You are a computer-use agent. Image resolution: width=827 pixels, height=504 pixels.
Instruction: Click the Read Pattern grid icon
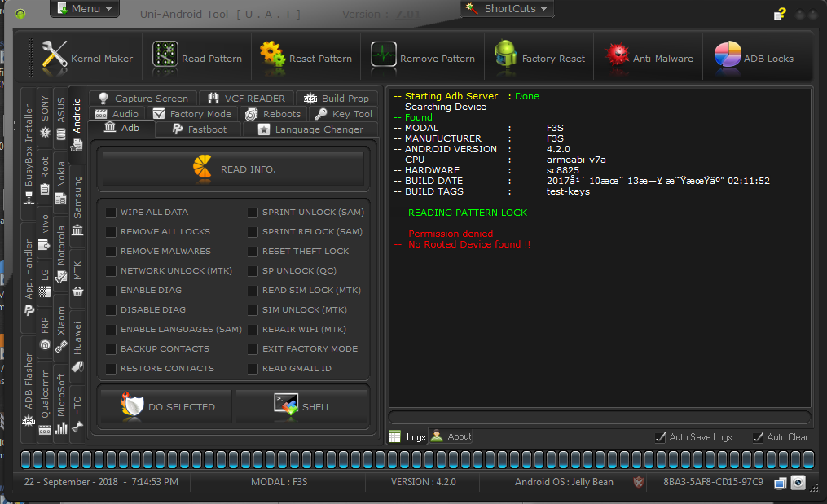(165, 55)
